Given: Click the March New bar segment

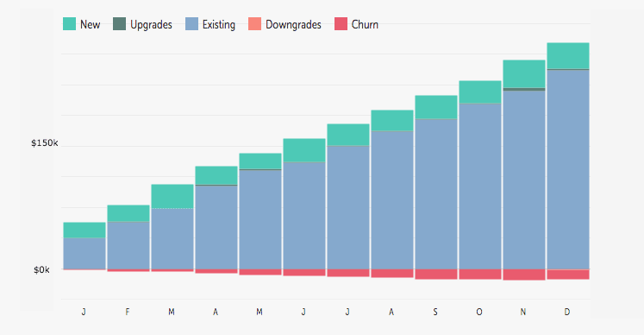Looking at the screenshot, I should click(x=172, y=196).
